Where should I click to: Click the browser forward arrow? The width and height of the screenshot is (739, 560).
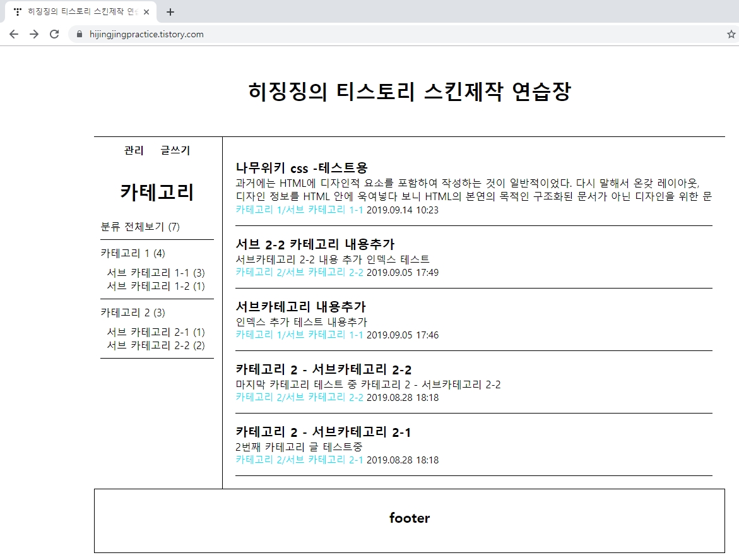click(34, 34)
